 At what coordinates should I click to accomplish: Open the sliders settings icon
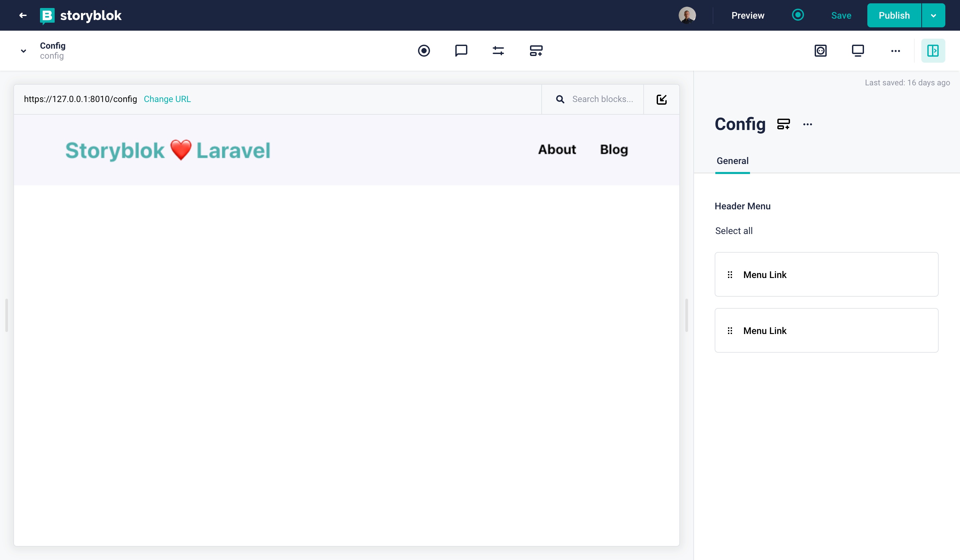[498, 51]
